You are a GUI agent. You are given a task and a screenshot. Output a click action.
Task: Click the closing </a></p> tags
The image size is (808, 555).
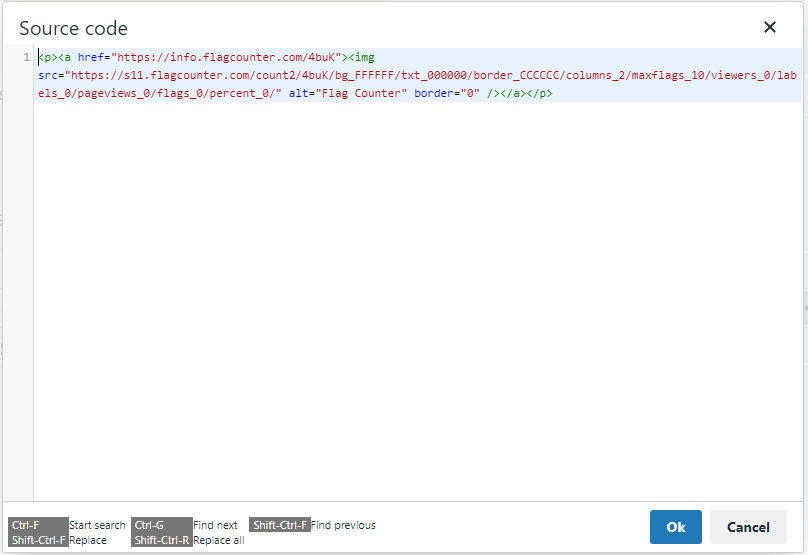point(527,93)
